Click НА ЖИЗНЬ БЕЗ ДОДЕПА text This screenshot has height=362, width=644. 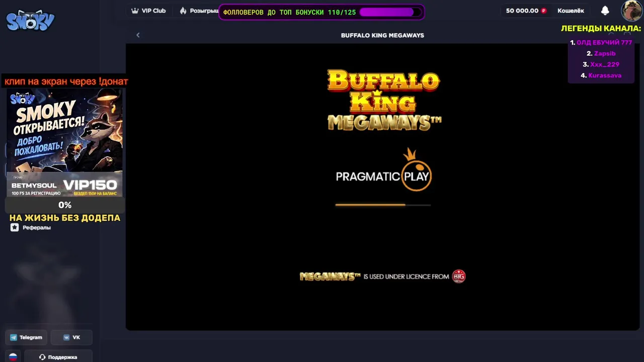65,218
